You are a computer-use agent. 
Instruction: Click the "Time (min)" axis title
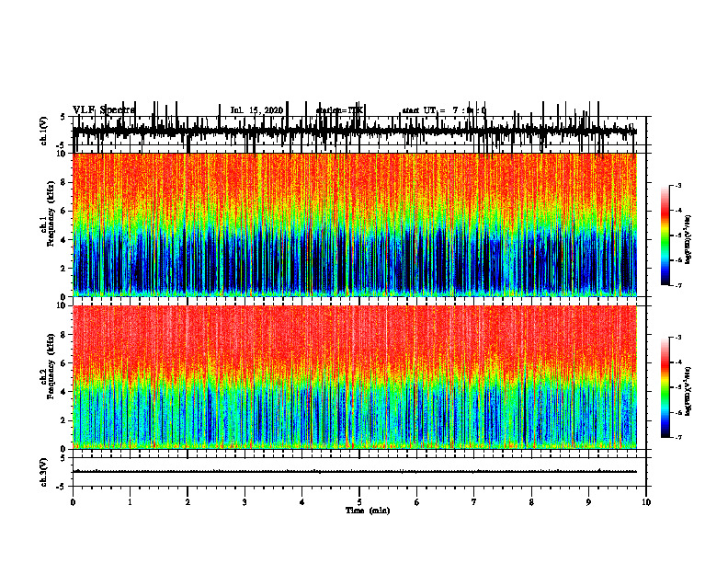pos(368,511)
